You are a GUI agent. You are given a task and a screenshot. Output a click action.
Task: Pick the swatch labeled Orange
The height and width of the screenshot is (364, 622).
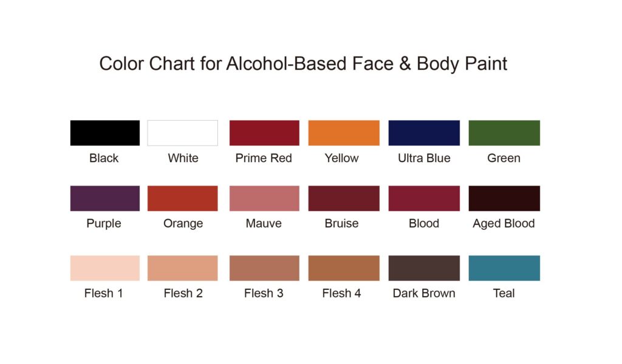(x=182, y=198)
